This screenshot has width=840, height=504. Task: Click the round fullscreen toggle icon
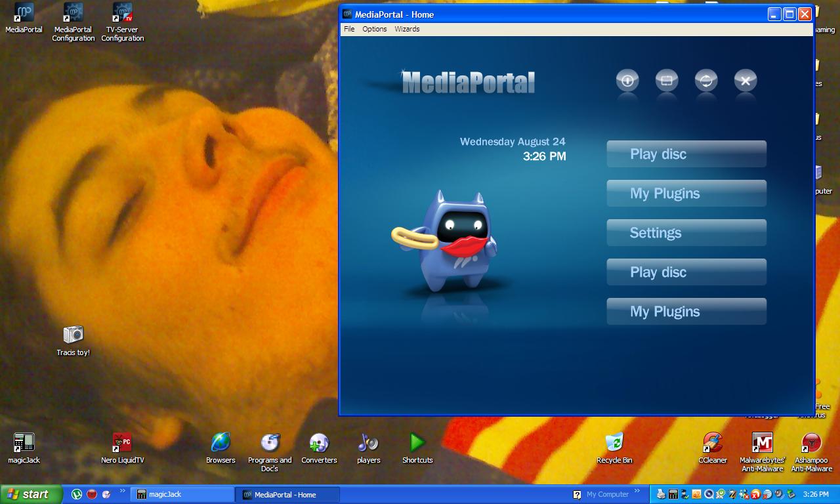(x=667, y=81)
